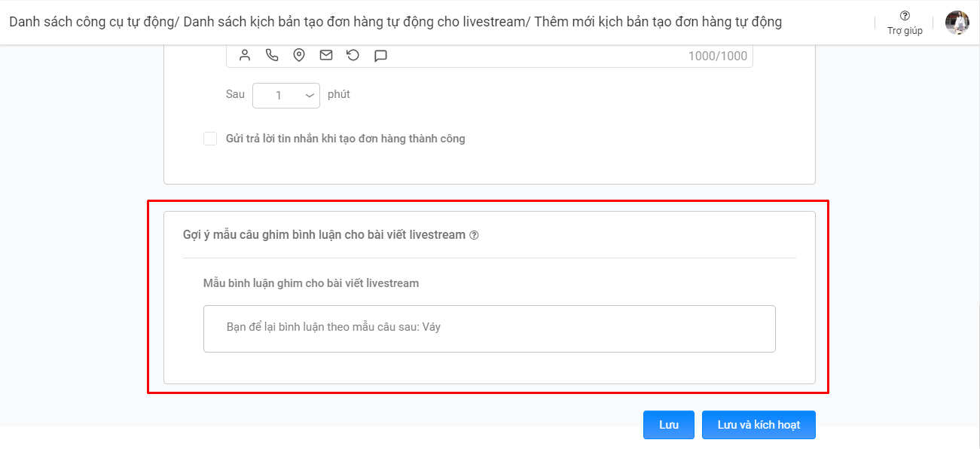Click the placeholder text 'Bạn để lại bình luận'
The height and width of the screenshot is (449, 980).
(333, 326)
